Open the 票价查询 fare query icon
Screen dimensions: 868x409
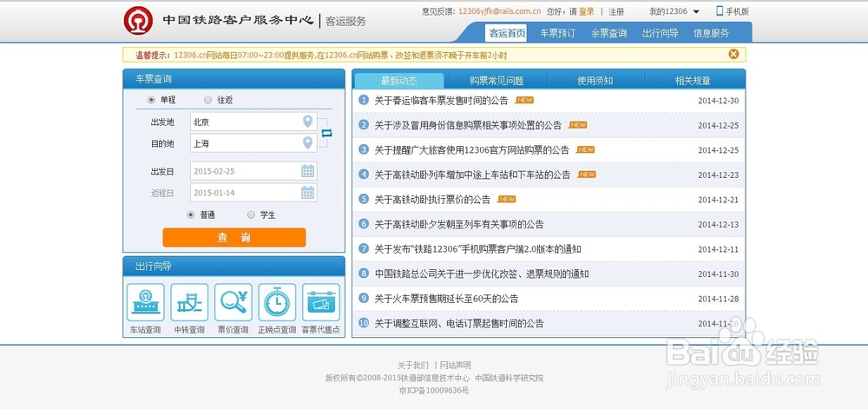click(x=233, y=302)
